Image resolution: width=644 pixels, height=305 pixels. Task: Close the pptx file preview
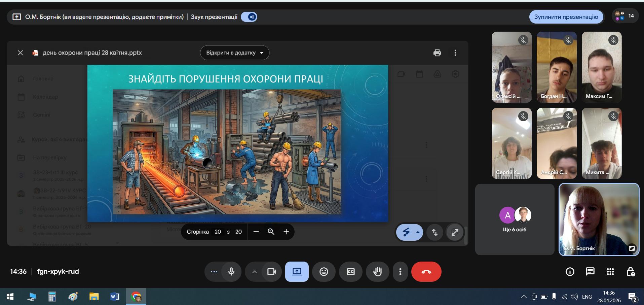point(21,53)
